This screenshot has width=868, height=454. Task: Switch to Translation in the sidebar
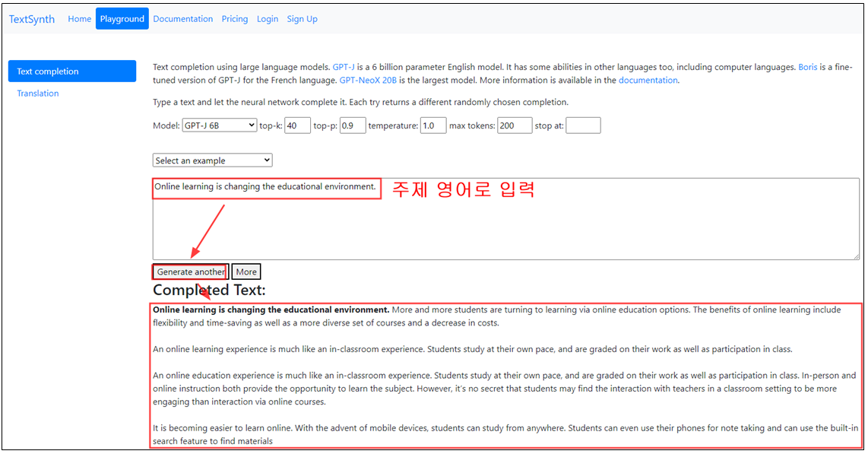[38, 93]
